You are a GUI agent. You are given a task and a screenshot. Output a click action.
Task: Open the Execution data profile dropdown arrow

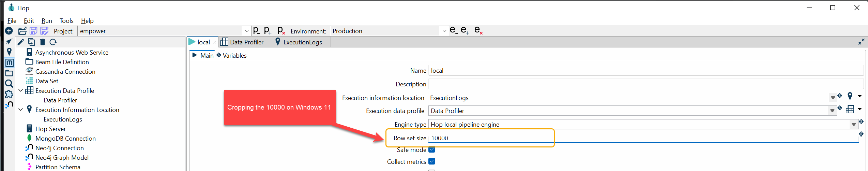[832, 111]
